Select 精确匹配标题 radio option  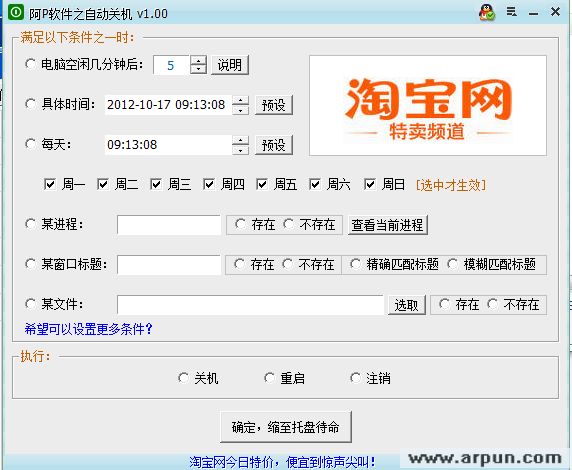coord(394,264)
